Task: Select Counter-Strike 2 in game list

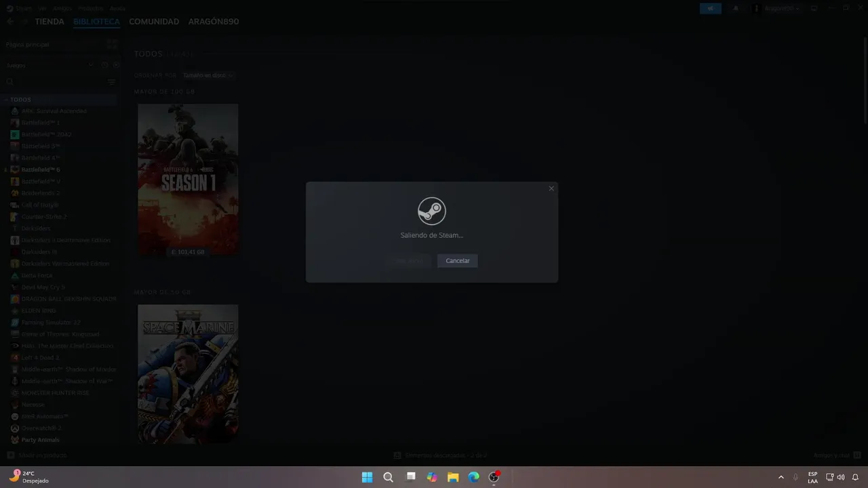Action: (x=43, y=217)
